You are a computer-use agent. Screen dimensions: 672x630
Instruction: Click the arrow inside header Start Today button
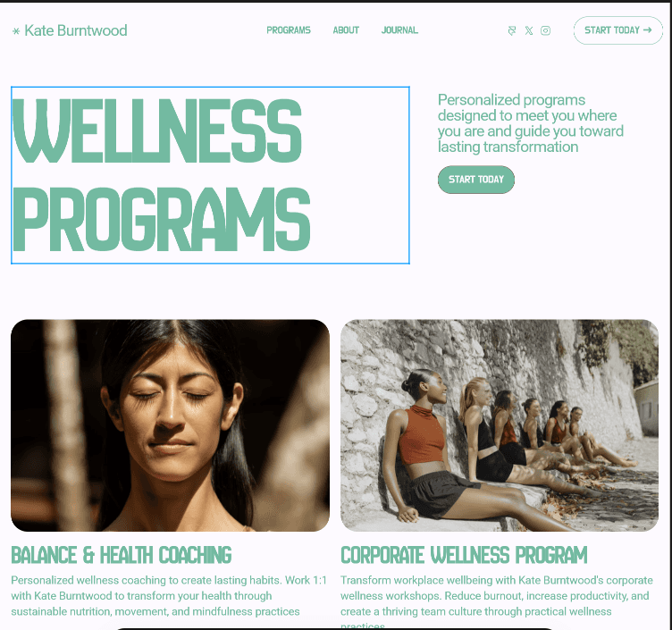(647, 30)
